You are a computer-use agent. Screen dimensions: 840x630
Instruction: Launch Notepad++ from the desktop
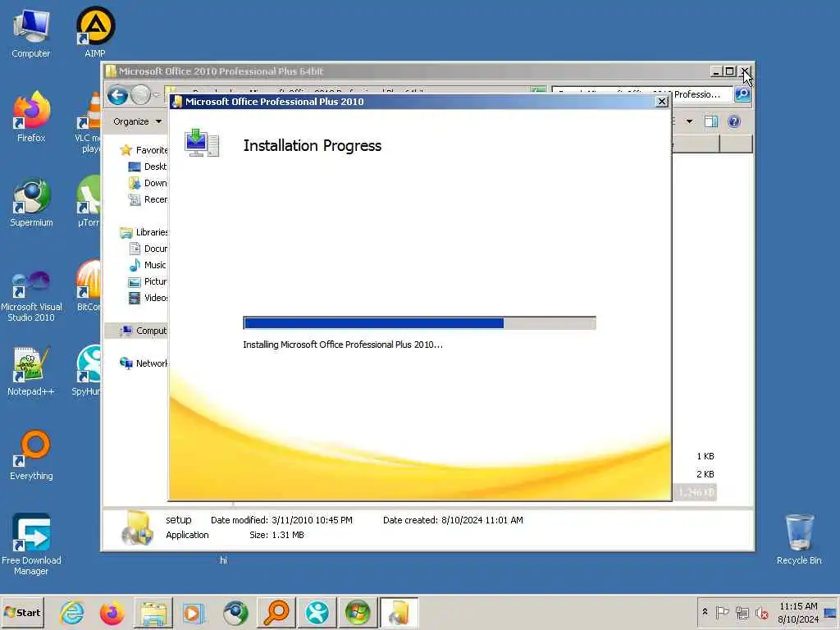(x=31, y=371)
